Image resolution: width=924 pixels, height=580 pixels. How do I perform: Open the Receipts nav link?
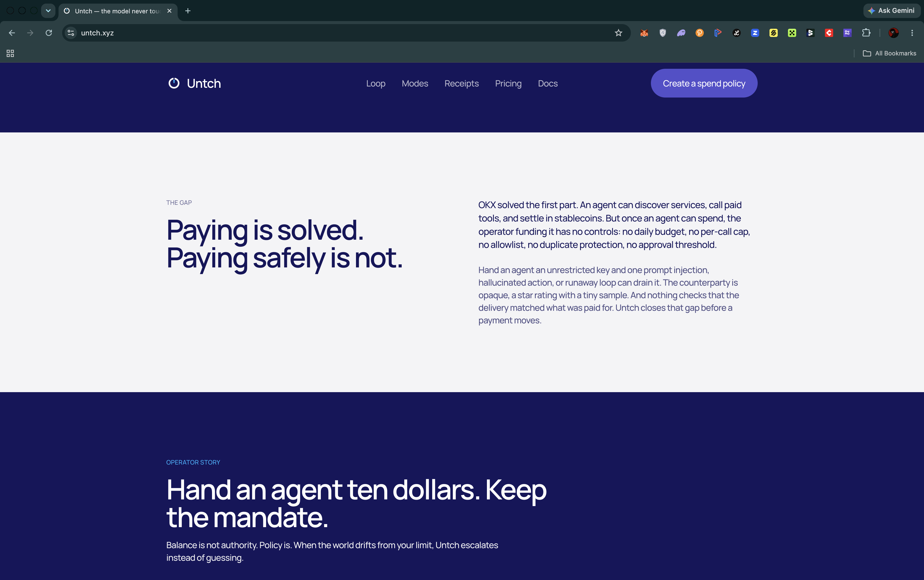tap(461, 83)
